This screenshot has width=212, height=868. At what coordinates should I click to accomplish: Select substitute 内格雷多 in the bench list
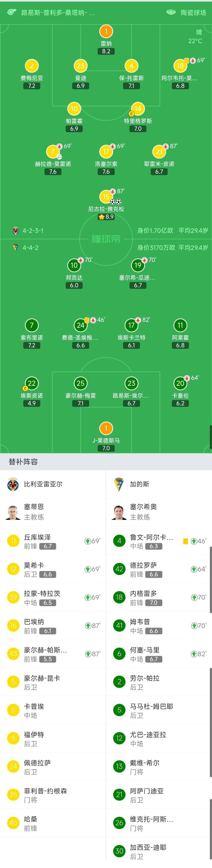pos(143,593)
